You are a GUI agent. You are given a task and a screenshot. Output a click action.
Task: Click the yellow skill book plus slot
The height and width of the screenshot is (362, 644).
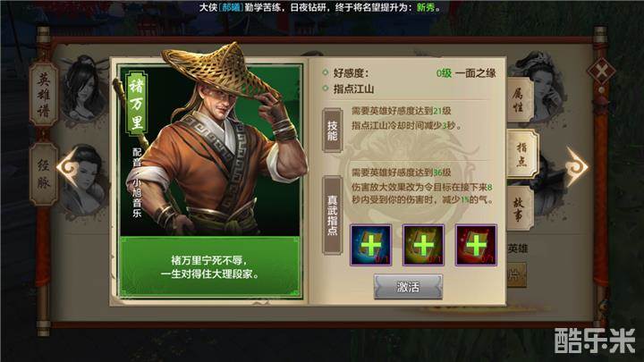coord(423,245)
